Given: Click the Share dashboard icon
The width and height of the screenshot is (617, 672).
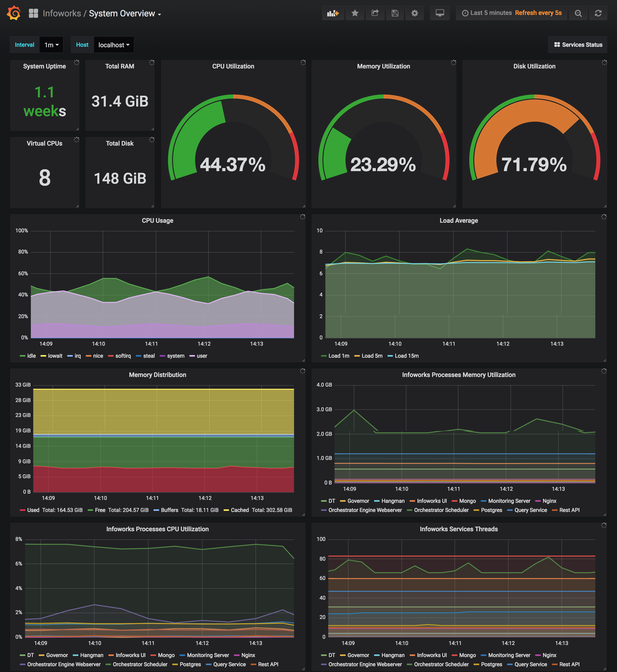Looking at the screenshot, I should (x=375, y=13).
